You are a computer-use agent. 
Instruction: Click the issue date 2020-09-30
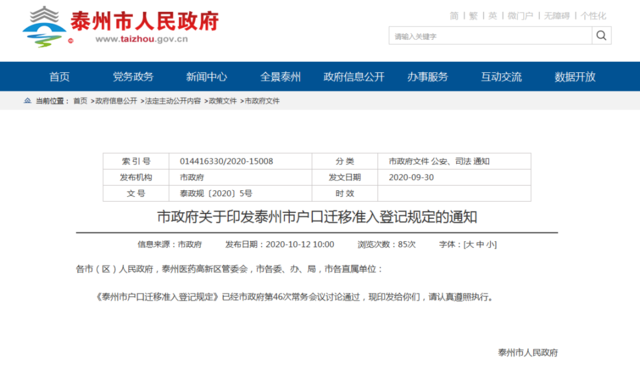coord(411,177)
